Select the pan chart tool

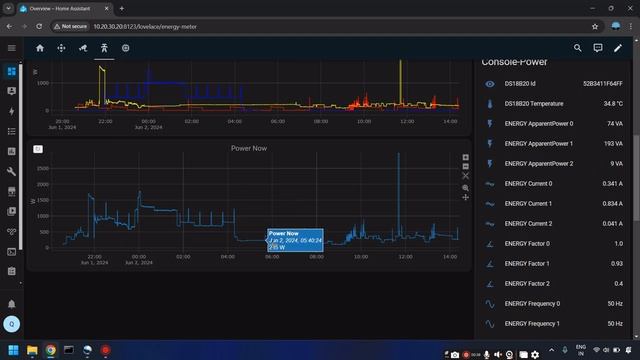(x=465, y=198)
